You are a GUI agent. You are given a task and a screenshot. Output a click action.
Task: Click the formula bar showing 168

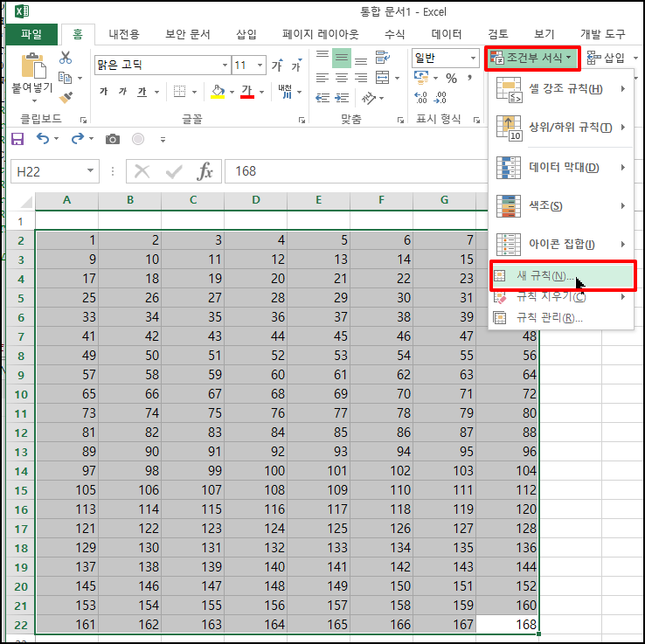point(357,171)
